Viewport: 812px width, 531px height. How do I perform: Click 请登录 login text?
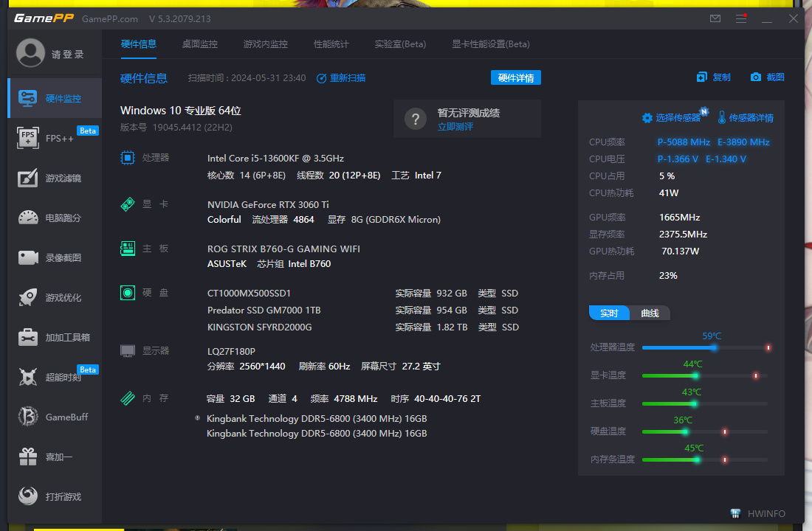68,55
